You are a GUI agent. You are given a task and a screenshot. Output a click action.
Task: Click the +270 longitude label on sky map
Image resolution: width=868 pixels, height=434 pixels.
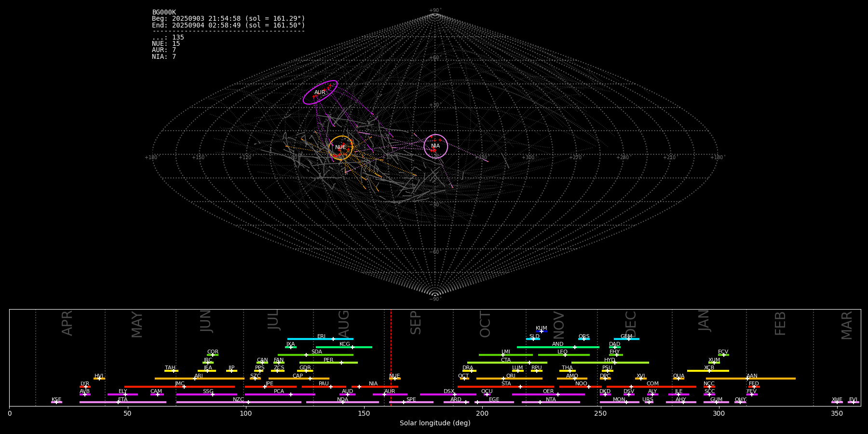[x=576, y=157]
